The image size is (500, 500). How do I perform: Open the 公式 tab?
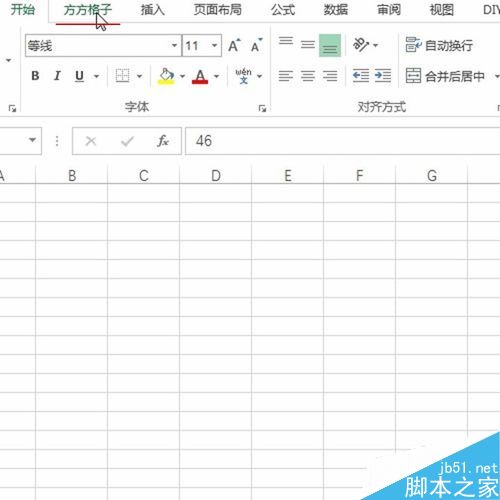[x=283, y=10]
